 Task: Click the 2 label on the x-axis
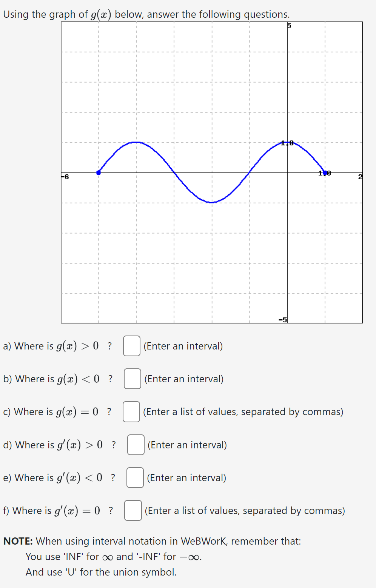coord(360,176)
